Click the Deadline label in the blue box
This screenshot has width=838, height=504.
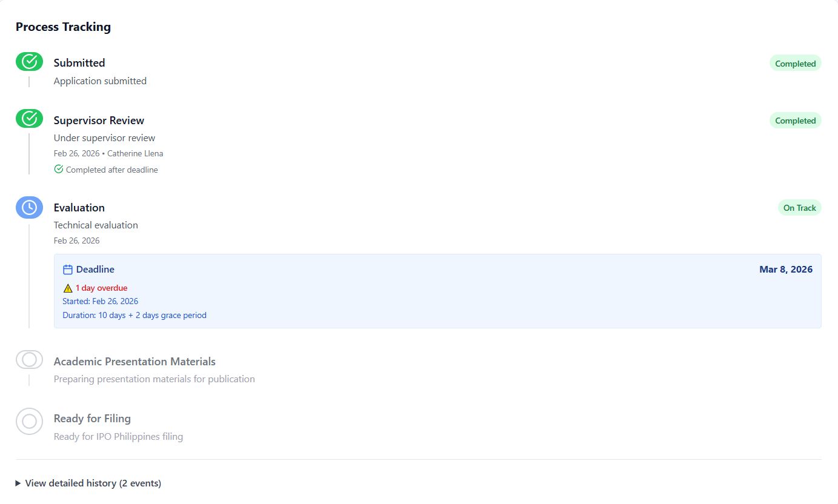95,270
